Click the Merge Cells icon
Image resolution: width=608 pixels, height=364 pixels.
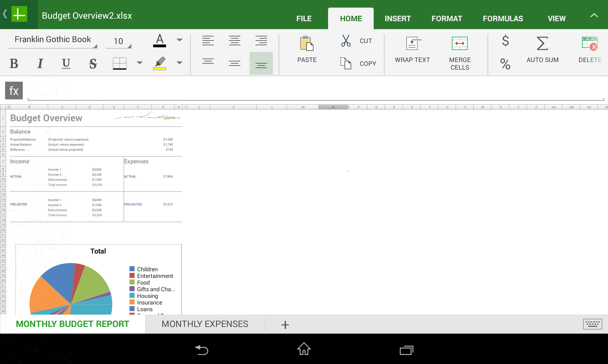point(459,44)
